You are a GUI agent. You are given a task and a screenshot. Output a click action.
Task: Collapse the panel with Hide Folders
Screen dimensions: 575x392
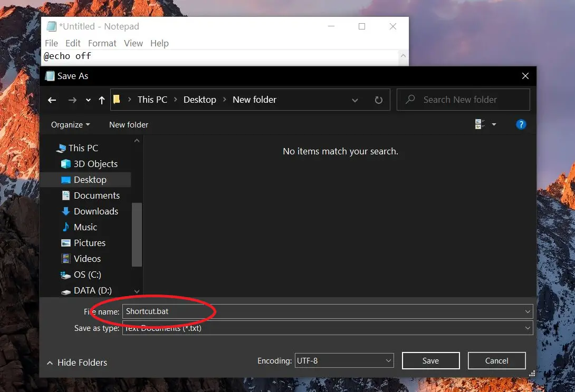coord(77,362)
